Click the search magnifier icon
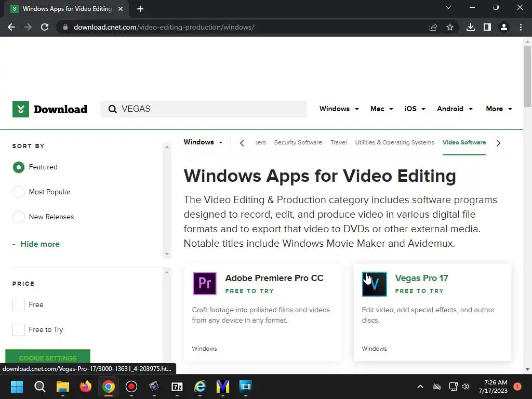The height and width of the screenshot is (399, 532). pyautogui.click(x=112, y=109)
